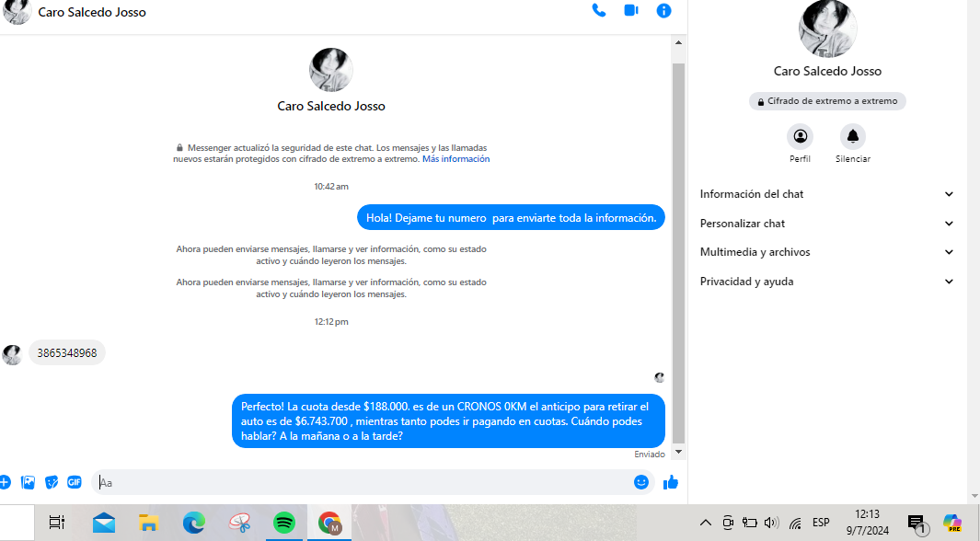980x541 pixels.
Task: Click scrollbar up arrow in chat
Action: pyautogui.click(x=679, y=42)
